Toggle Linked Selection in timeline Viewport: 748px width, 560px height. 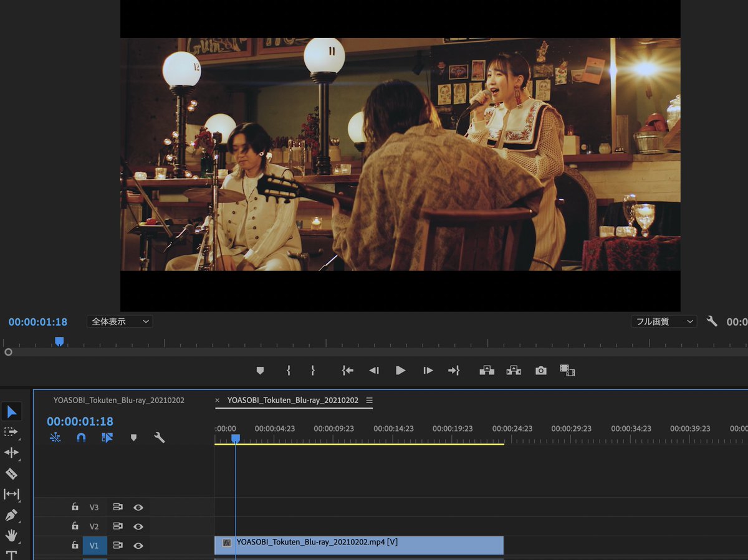107,437
